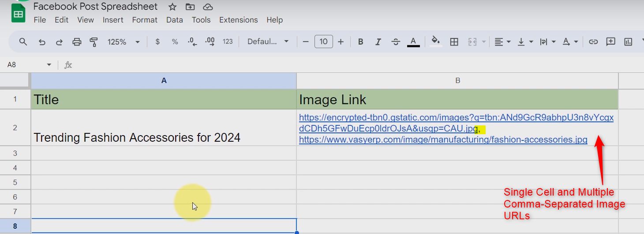
Task: Click the insert link icon
Action: 593,42
